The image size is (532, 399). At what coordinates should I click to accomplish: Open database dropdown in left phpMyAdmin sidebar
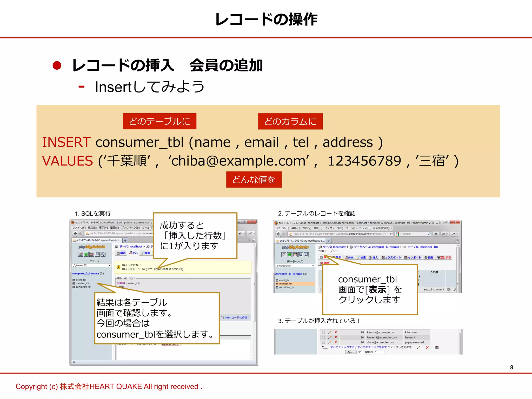pyautogui.click(x=110, y=265)
